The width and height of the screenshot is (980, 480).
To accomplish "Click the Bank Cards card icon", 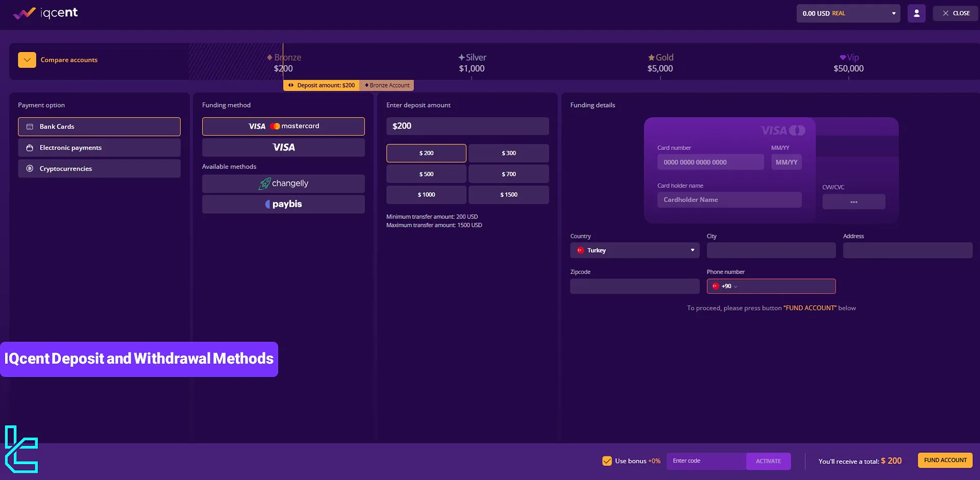I will [30, 127].
